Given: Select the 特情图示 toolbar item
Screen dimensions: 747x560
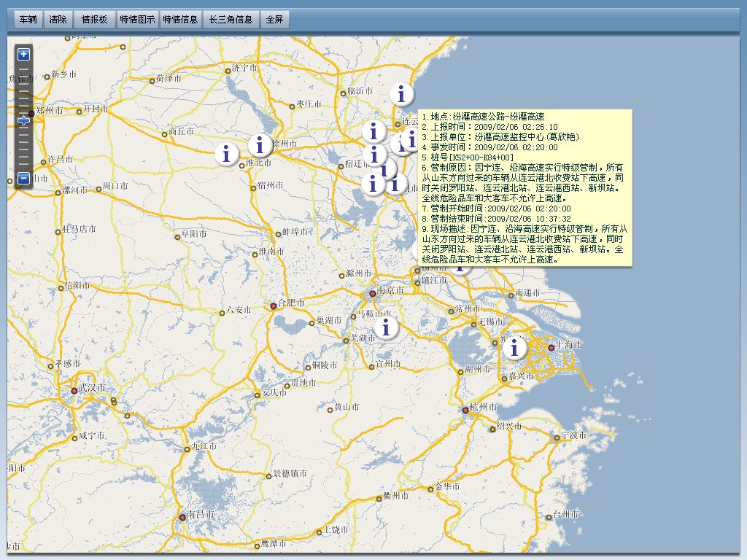Looking at the screenshot, I should pyautogui.click(x=137, y=20).
